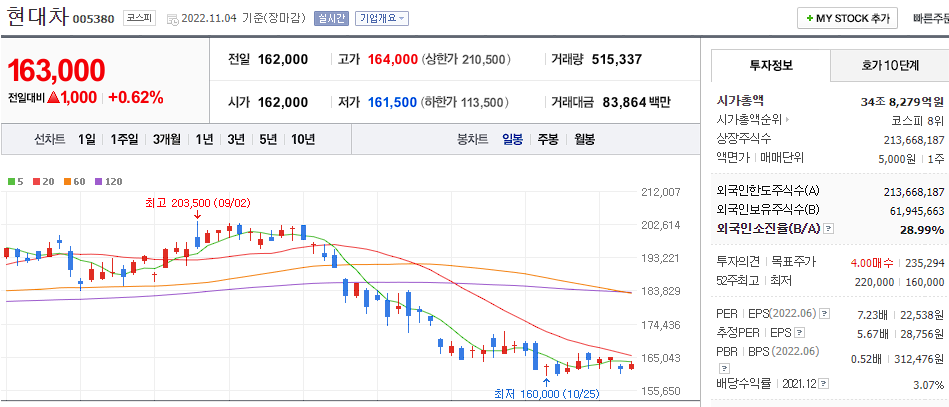949x407 pixels.
Task: Click the 최저 160,000 (10/25) chart marker
Action: pos(547,394)
